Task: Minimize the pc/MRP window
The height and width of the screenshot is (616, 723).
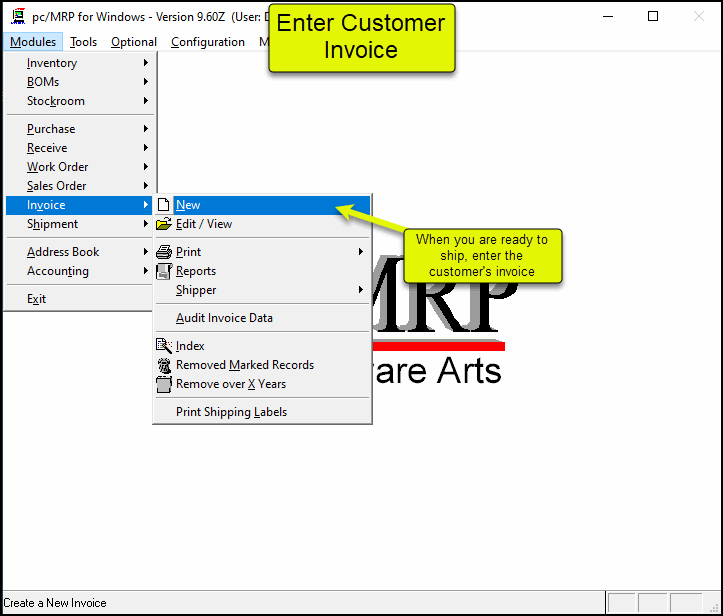Action: 608,17
